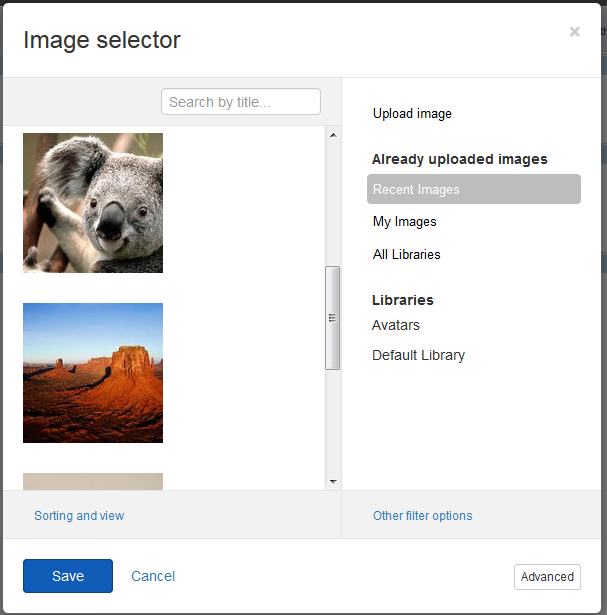Expand Other filter options

click(422, 516)
